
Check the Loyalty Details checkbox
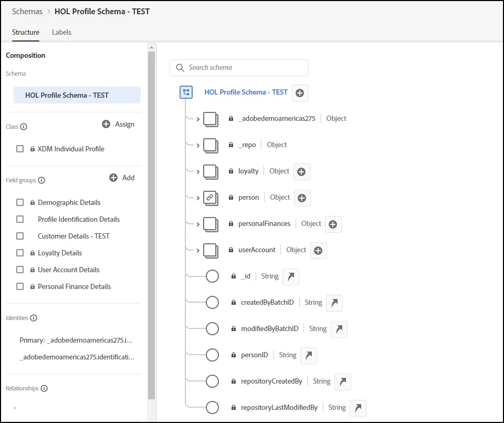(x=20, y=253)
